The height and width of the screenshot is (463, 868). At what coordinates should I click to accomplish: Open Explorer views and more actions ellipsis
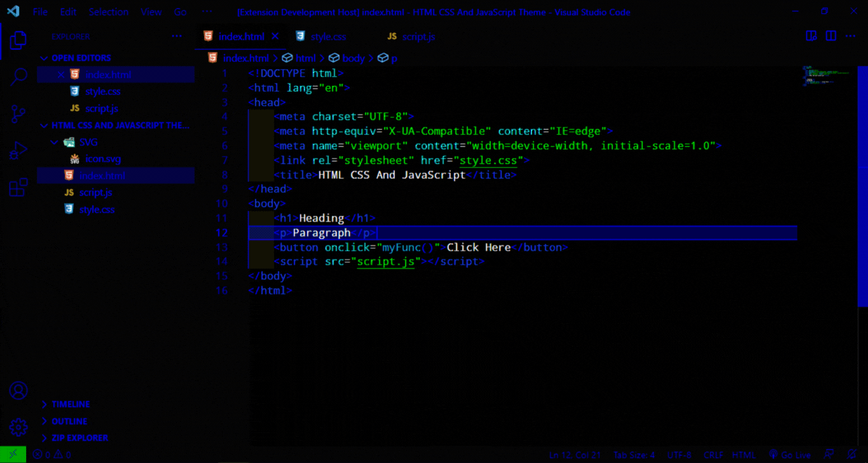coord(177,37)
